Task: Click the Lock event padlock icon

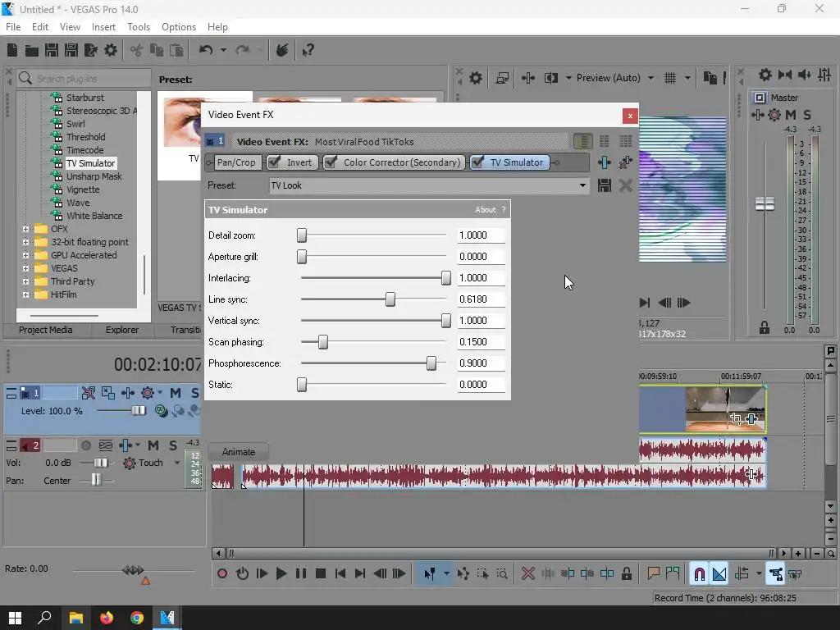Action: [x=626, y=573]
